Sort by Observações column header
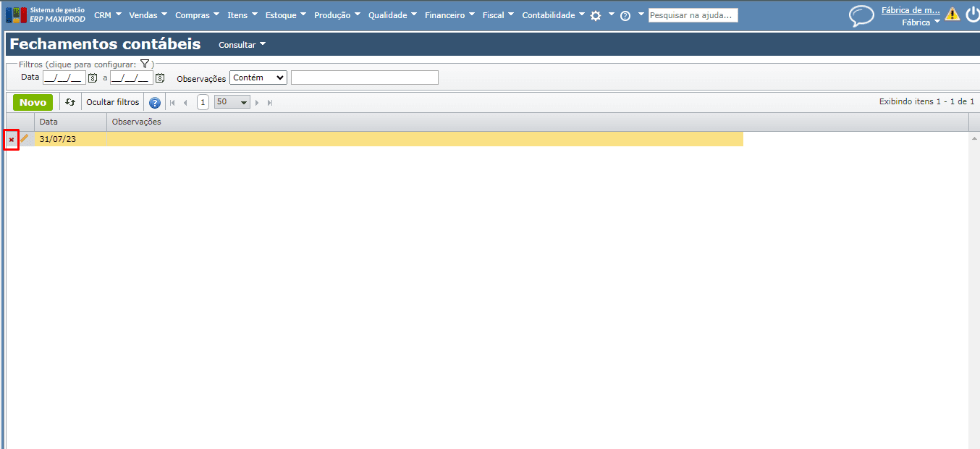This screenshot has width=980, height=449. tap(537, 122)
